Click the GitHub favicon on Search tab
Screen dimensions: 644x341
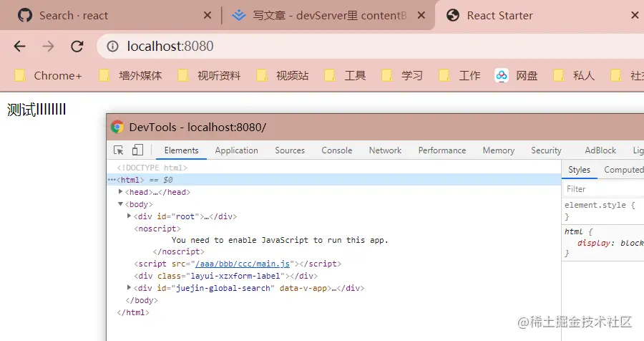(x=25, y=16)
